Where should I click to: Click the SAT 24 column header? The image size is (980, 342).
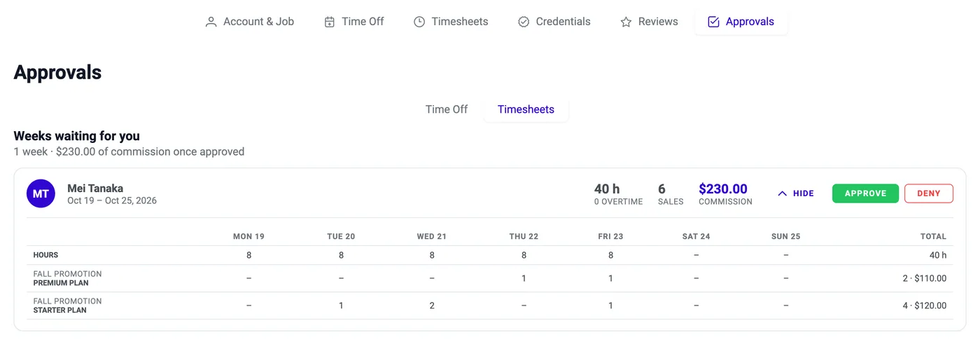click(696, 236)
